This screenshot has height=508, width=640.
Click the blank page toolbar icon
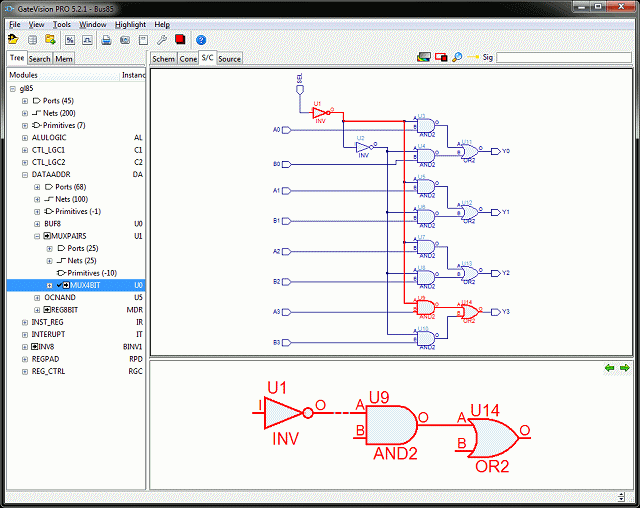(143, 40)
